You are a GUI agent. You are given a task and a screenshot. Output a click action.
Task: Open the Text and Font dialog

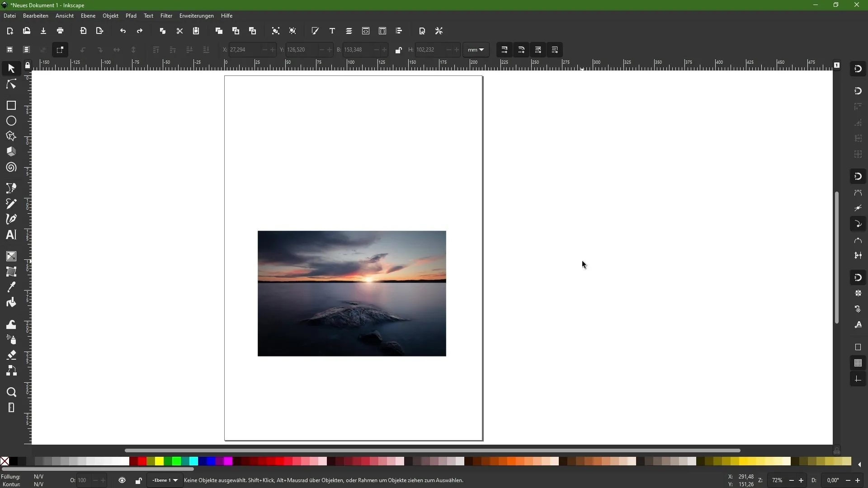332,31
